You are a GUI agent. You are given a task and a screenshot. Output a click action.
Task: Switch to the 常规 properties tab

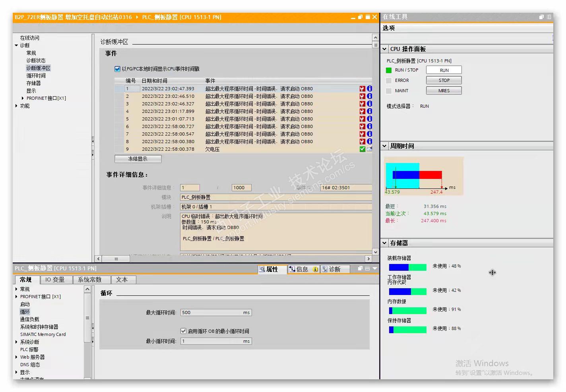[26, 280]
